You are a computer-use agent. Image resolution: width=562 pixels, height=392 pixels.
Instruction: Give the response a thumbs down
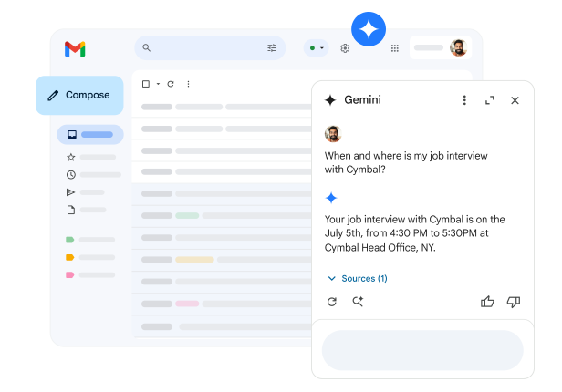tap(514, 302)
